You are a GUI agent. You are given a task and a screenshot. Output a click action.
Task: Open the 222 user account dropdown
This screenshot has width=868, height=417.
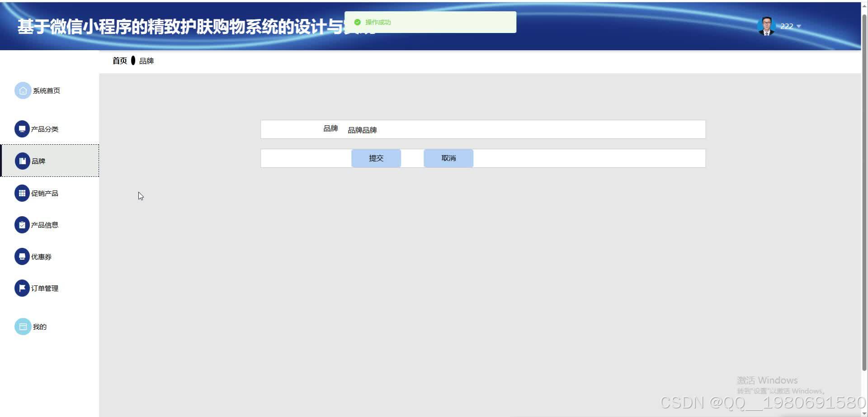[x=786, y=26]
